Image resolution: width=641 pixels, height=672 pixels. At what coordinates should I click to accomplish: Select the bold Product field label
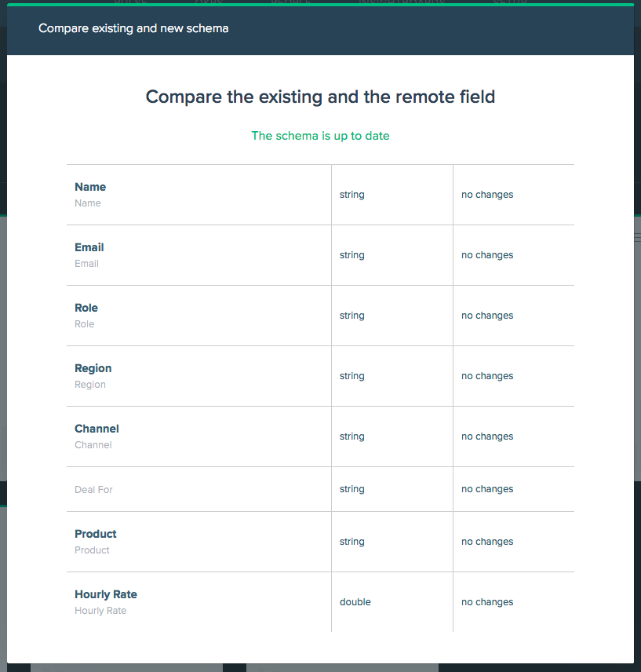point(96,534)
